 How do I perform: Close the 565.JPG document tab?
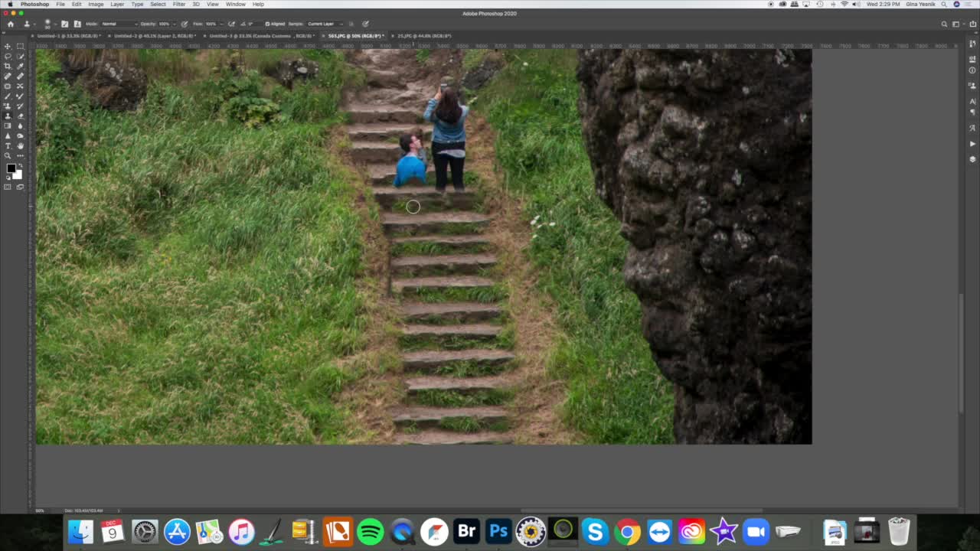(x=323, y=36)
